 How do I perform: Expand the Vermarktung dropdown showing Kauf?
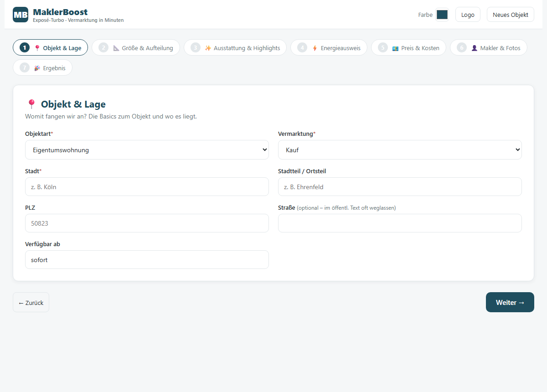(x=400, y=150)
